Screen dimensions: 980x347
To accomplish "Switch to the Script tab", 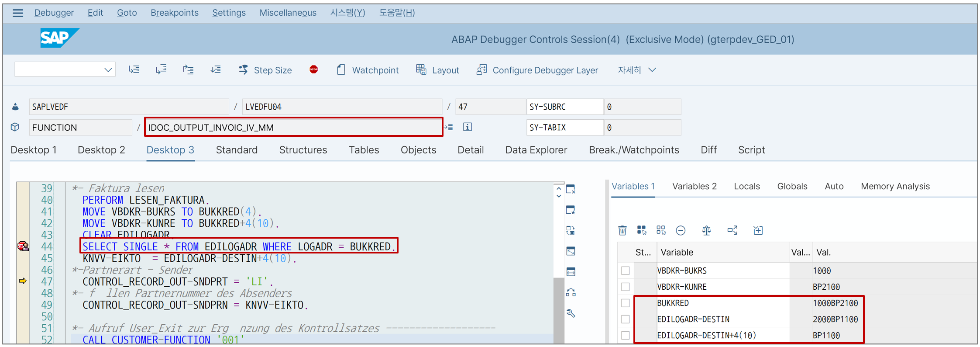I will 751,150.
